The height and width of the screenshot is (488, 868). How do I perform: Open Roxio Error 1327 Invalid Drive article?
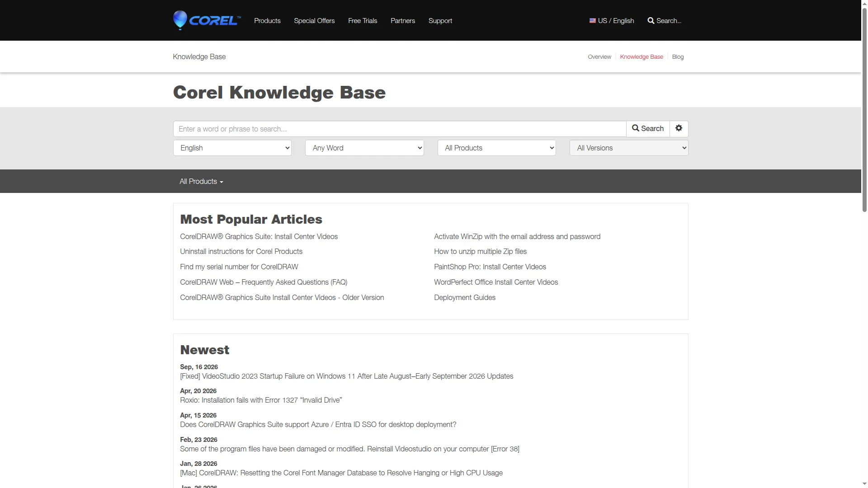point(261,400)
